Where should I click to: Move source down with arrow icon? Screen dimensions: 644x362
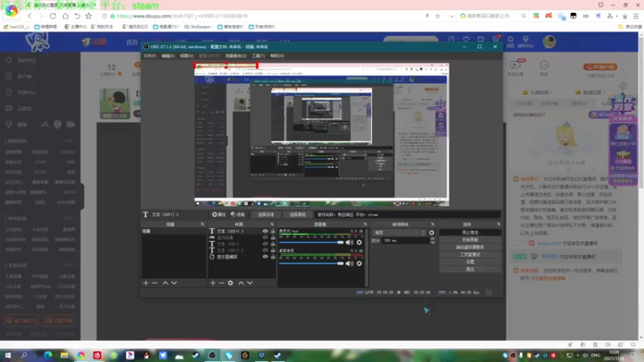(x=250, y=283)
